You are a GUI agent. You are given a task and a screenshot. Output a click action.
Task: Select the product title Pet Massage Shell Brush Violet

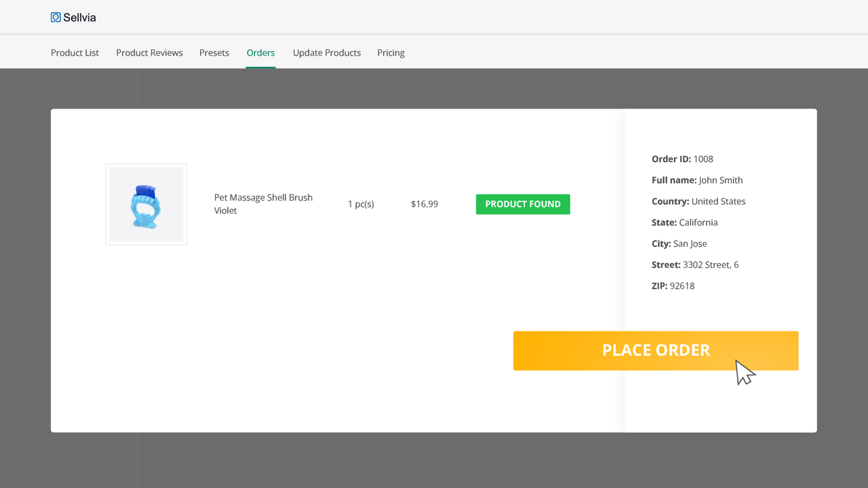pyautogui.click(x=263, y=204)
